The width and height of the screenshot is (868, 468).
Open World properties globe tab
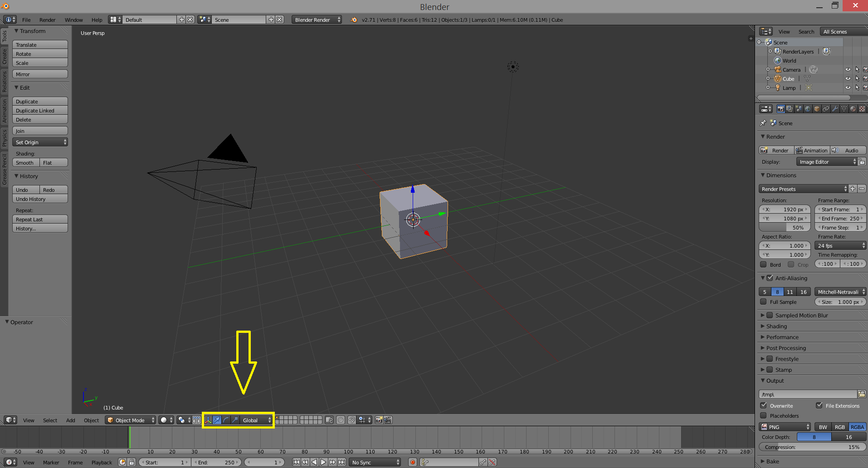point(808,109)
